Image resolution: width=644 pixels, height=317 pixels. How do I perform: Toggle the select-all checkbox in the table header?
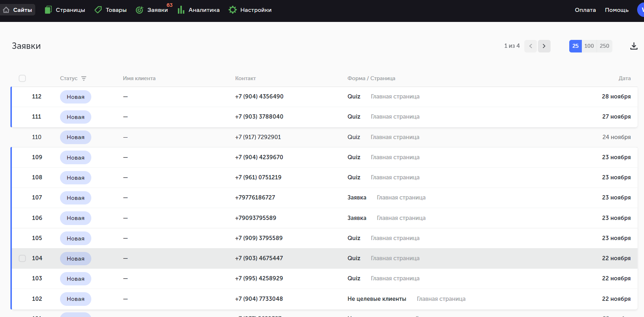pyautogui.click(x=22, y=78)
